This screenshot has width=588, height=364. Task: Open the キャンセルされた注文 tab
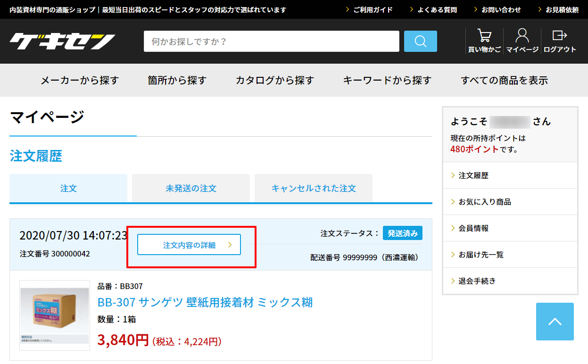pos(313,188)
